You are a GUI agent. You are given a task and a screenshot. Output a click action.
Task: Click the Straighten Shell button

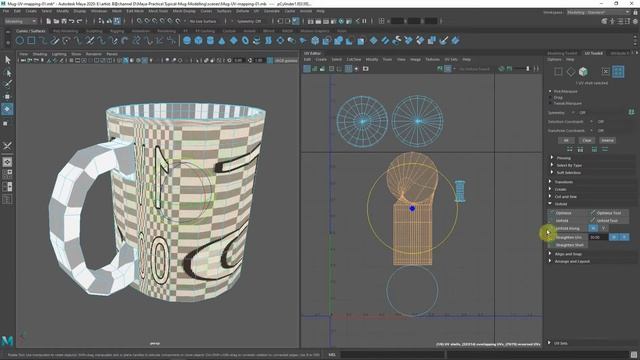pyautogui.click(x=568, y=245)
